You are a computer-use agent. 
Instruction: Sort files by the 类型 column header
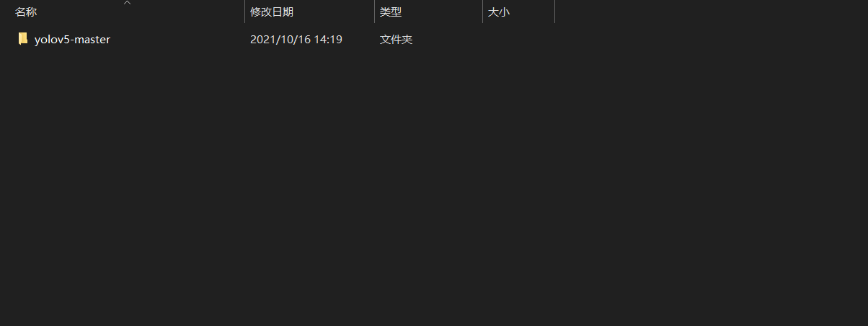pos(428,12)
